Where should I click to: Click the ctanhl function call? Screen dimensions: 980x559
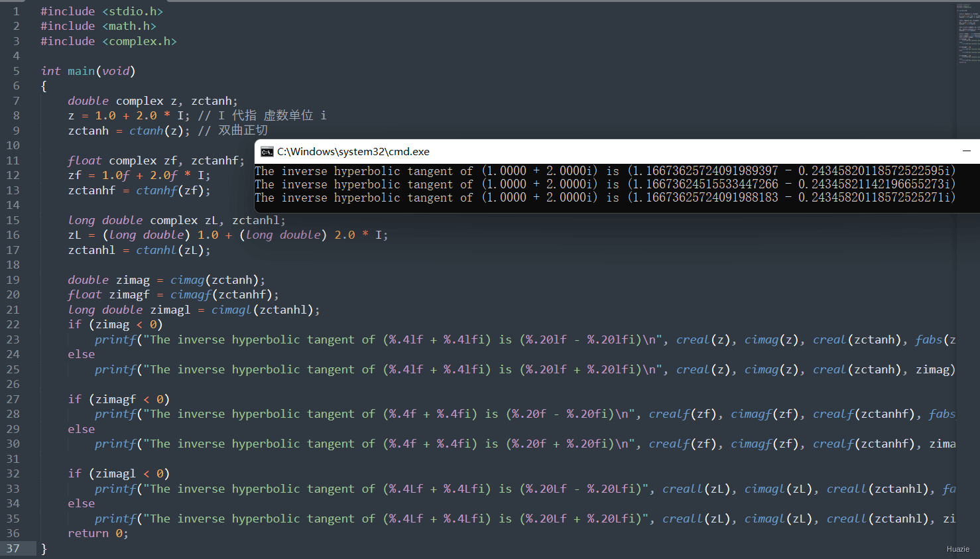[156, 250]
